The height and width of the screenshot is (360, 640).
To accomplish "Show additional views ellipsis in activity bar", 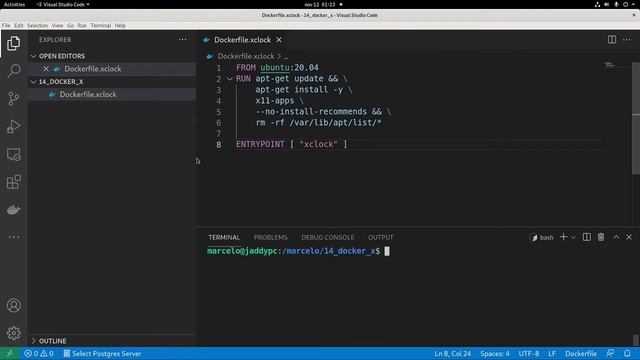I will click(13, 237).
